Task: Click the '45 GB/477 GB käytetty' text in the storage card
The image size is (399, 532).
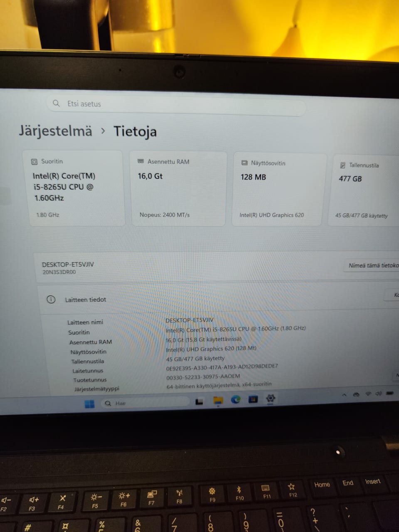Action: (362, 216)
